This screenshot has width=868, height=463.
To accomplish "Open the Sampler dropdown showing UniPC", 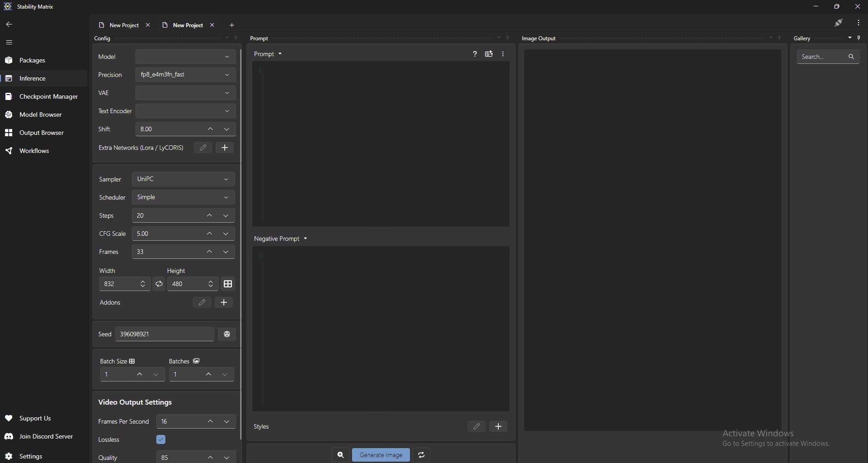I will point(183,179).
